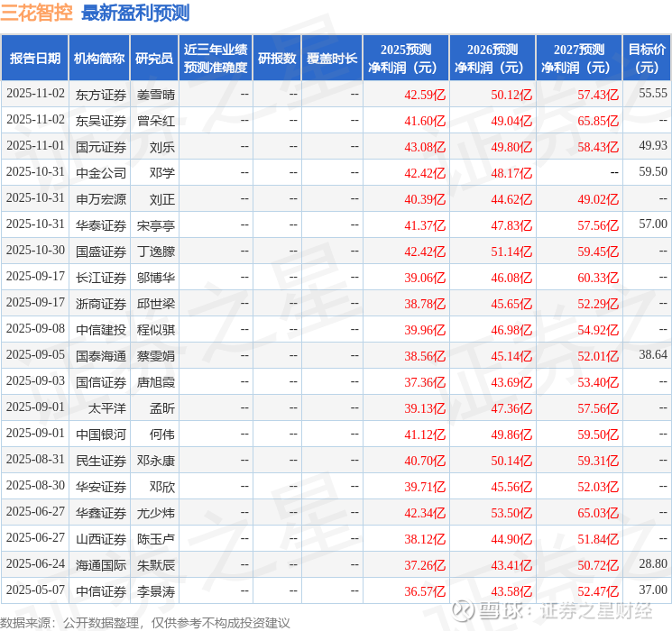Viewport: 672px width, 631px height.
Task: Click the 数据来源 disclaimer text
Action: pyautogui.click(x=145, y=623)
